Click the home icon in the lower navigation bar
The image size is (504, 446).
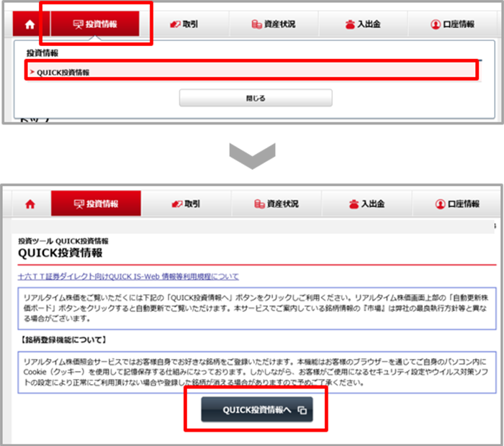[30, 204]
